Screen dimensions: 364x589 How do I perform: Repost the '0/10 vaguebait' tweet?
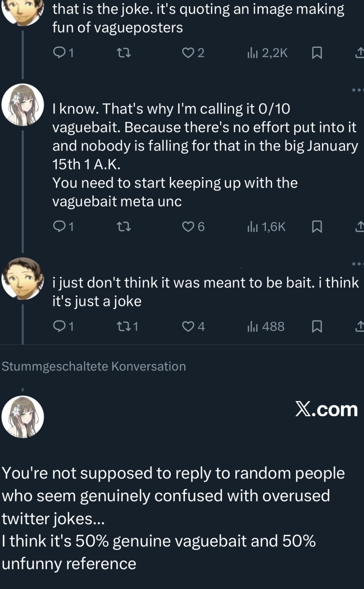point(124,226)
